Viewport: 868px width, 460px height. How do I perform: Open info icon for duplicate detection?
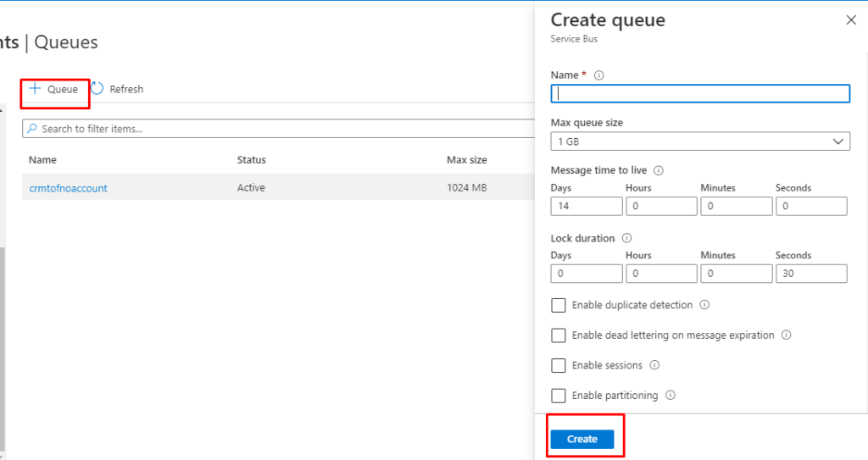click(x=704, y=305)
